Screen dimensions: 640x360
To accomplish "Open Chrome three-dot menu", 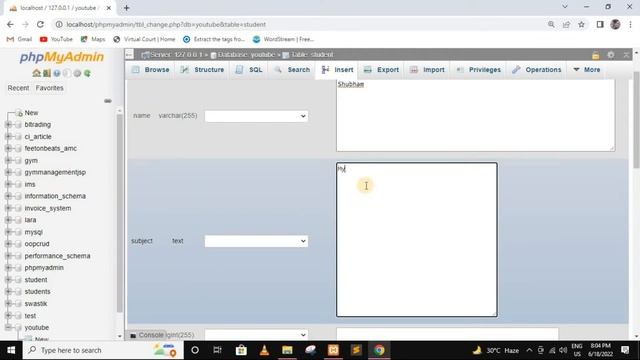I will point(630,24).
